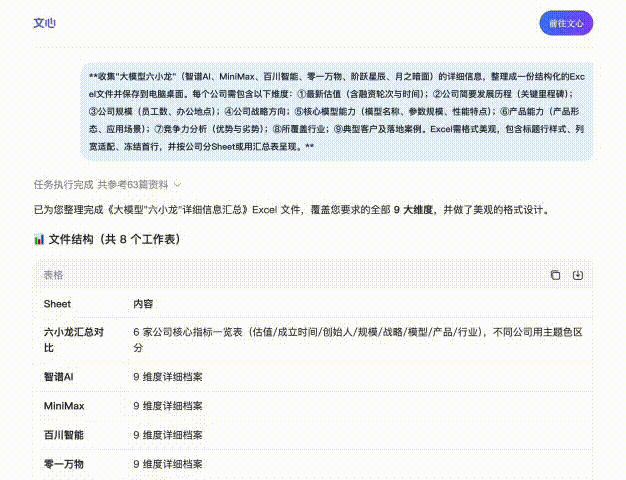This screenshot has width=626, height=480.
Task: Select the 百川智能 row name
Action: point(63,435)
